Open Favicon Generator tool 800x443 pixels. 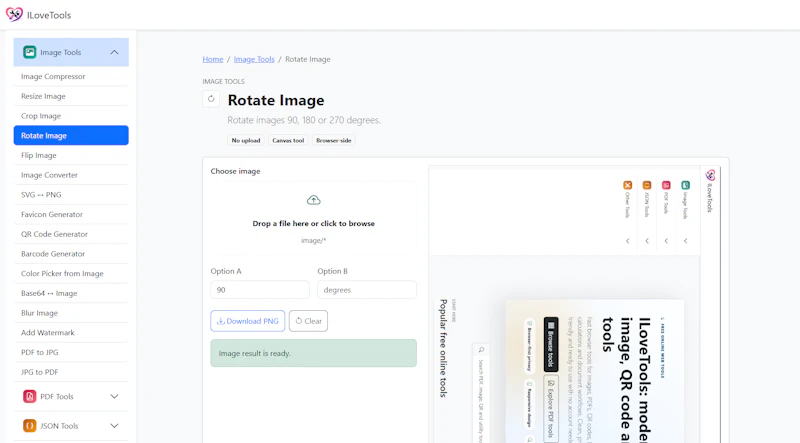pos(71,214)
